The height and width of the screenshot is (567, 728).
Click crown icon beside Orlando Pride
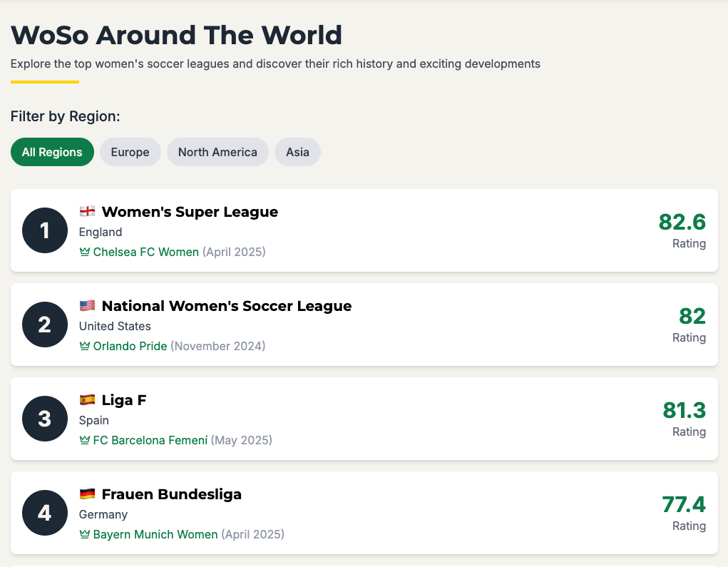coord(85,347)
